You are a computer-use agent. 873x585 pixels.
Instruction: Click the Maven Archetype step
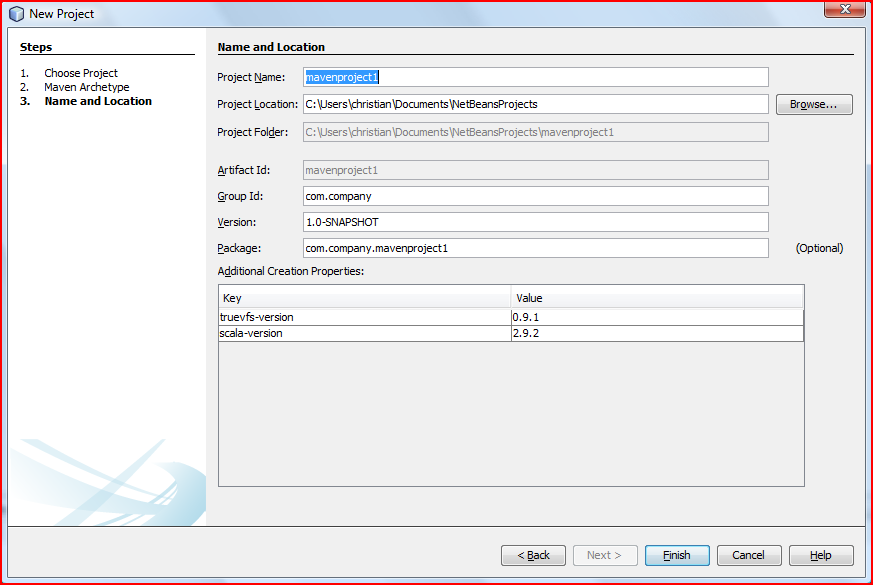coord(87,87)
